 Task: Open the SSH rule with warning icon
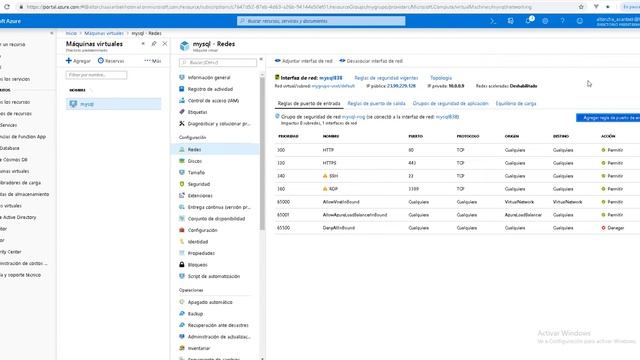(x=457, y=176)
